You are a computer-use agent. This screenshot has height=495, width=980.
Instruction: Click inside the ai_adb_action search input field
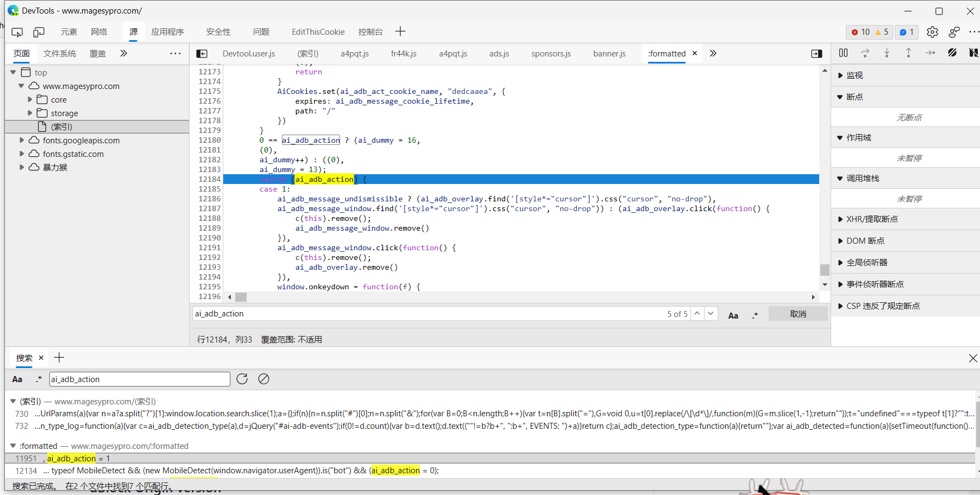(x=139, y=379)
